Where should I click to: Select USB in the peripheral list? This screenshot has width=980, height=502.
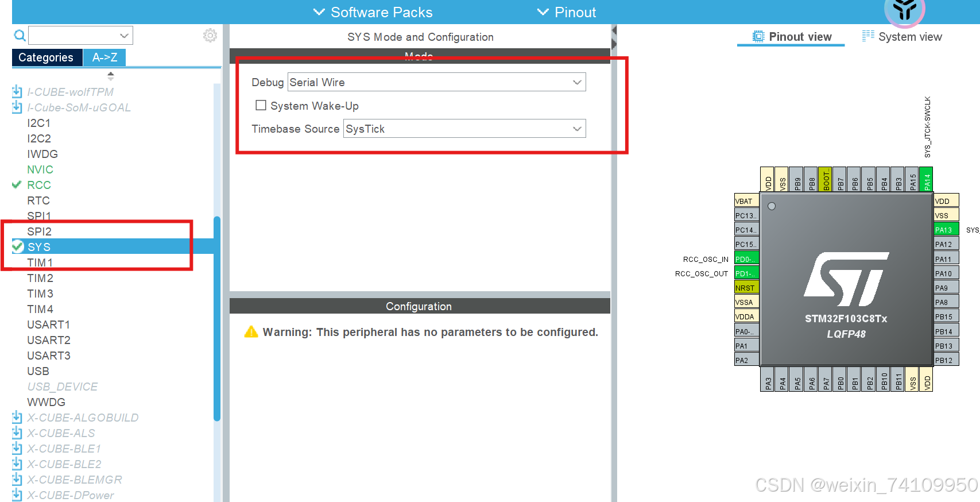pos(38,371)
